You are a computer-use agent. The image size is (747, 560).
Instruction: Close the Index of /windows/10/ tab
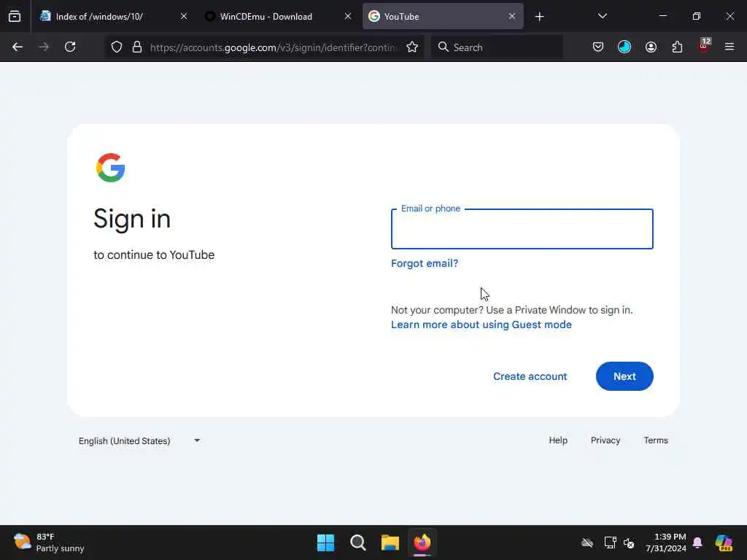pyautogui.click(x=184, y=17)
